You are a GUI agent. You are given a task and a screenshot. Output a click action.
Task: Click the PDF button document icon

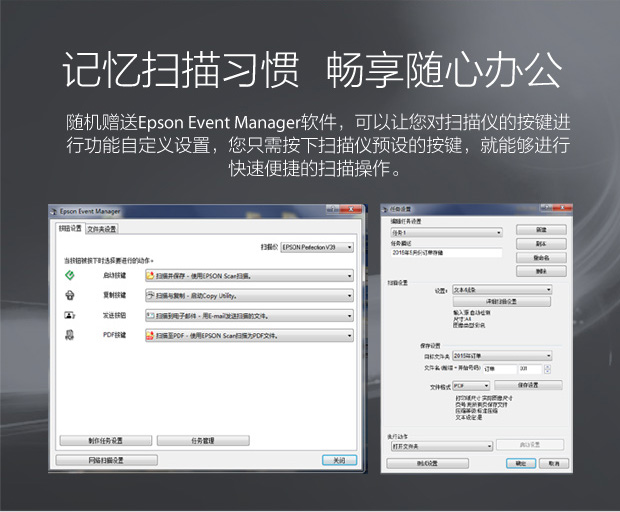[70, 335]
